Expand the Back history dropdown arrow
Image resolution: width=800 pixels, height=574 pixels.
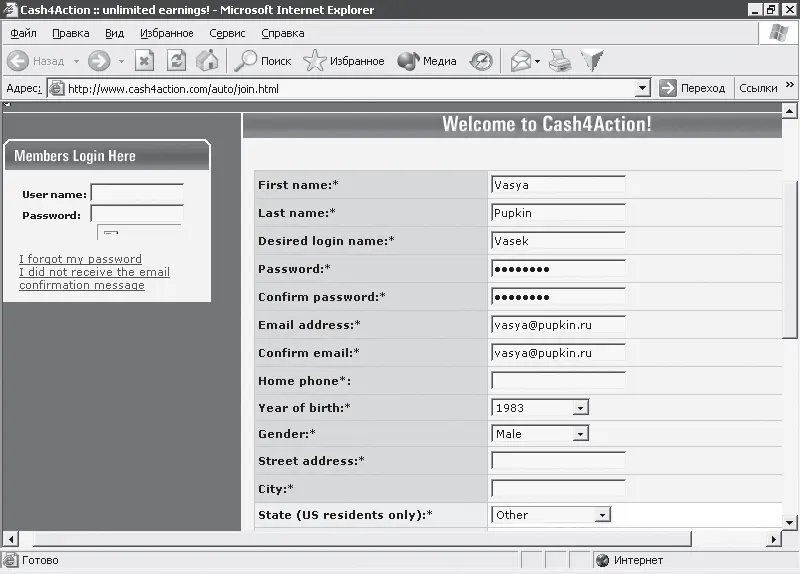(76, 61)
